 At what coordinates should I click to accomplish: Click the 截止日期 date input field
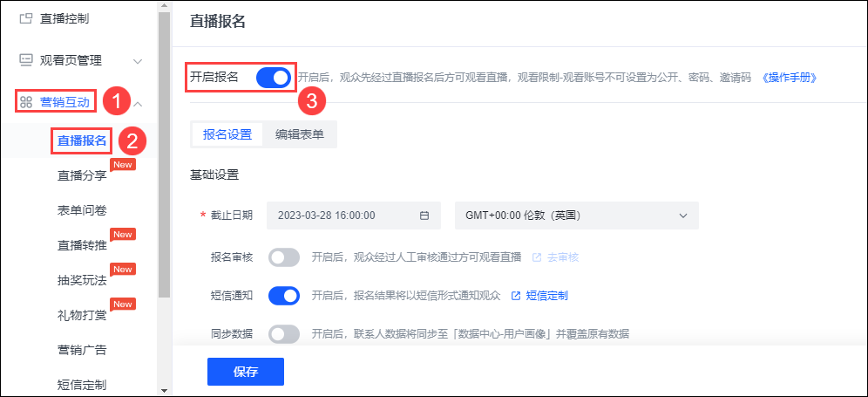click(354, 216)
